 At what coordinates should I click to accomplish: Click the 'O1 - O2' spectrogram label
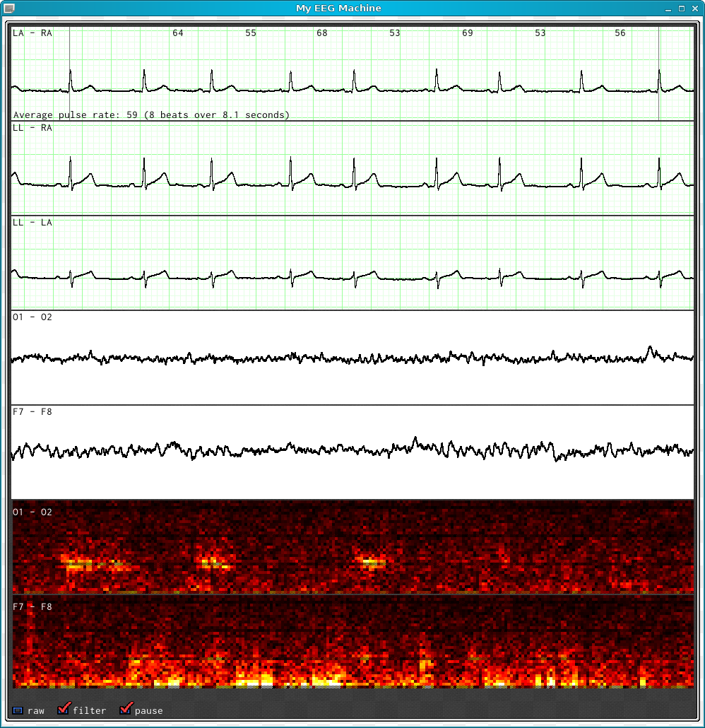click(32, 512)
